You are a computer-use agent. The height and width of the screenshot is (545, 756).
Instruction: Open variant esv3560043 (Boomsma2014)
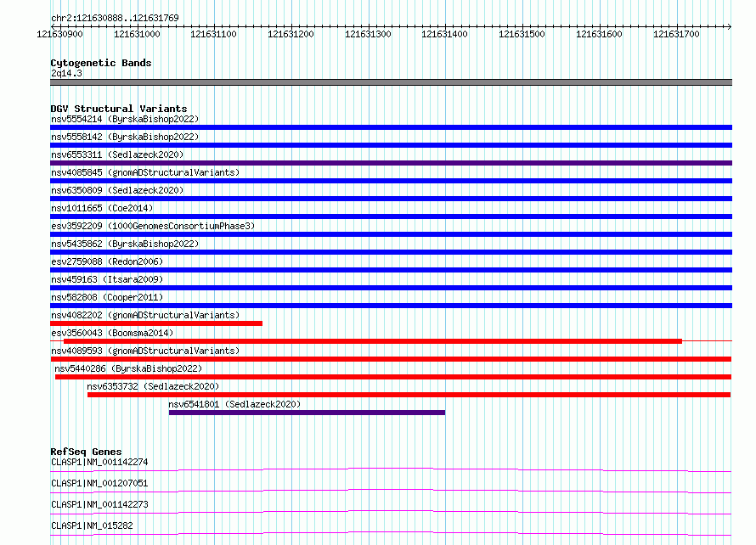pos(112,333)
